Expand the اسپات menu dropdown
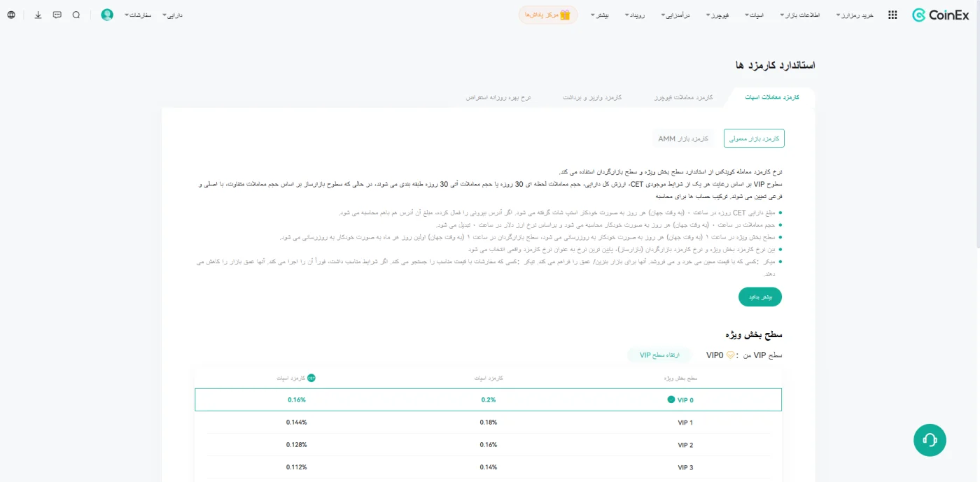 tap(755, 15)
